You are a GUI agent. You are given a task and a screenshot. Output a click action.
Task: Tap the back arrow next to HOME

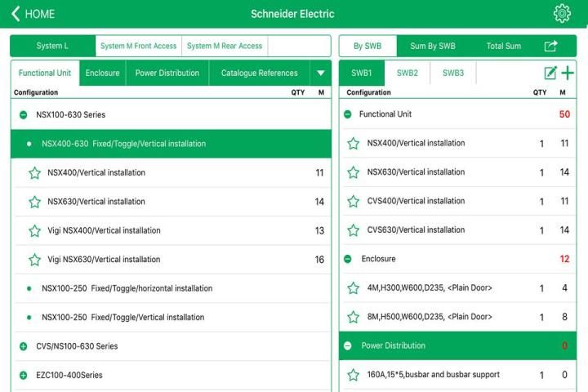pyautogui.click(x=16, y=14)
